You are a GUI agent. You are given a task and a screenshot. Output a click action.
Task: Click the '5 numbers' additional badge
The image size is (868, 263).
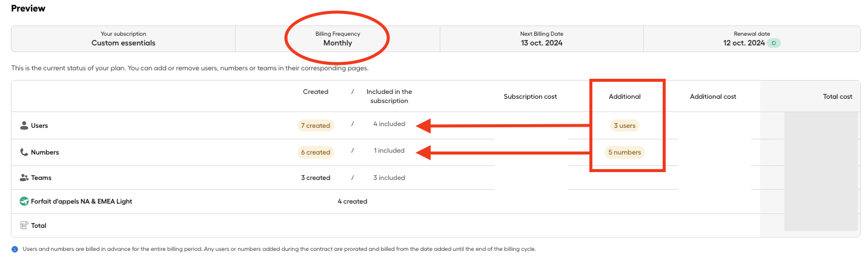[624, 152]
